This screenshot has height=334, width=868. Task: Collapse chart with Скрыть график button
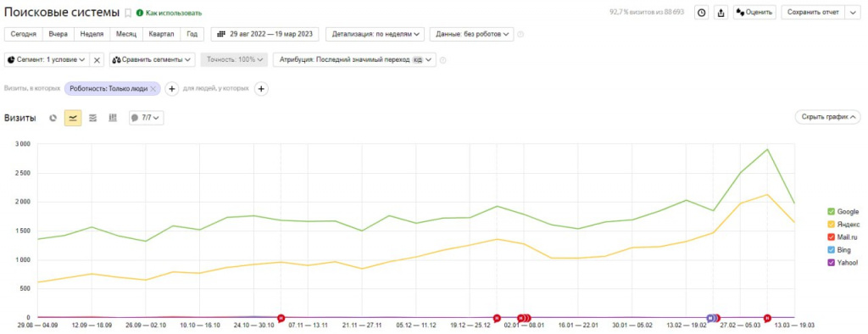click(828, 118)
